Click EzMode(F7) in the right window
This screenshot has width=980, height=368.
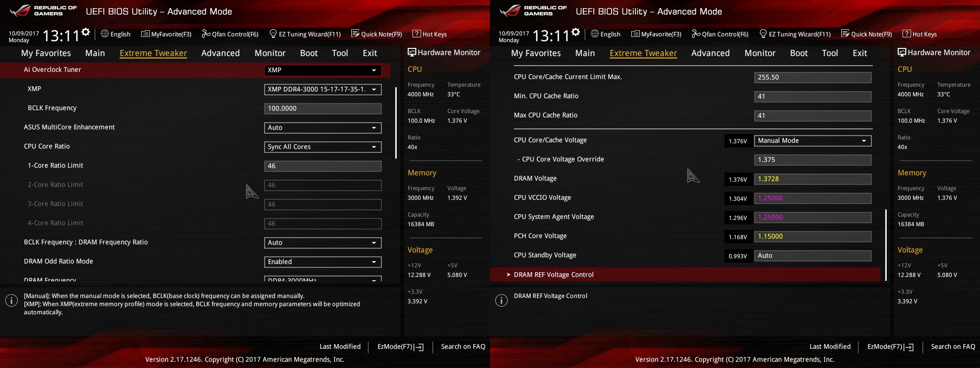pyautogui.click(x=891, y=346)
